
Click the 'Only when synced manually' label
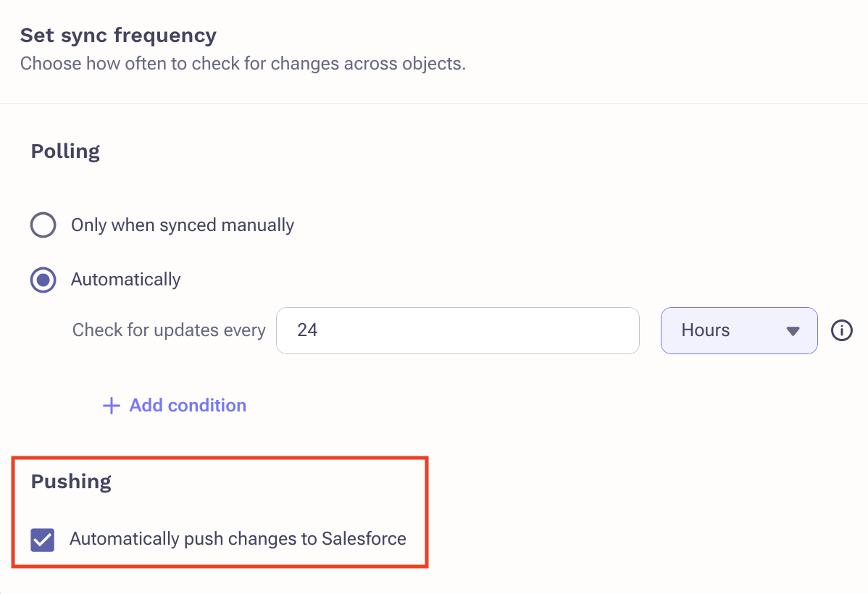pos(183,225)
